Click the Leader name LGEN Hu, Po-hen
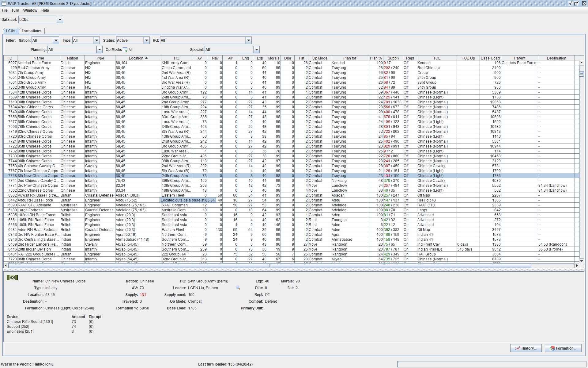The image size is (588, 368). (x=203, y=288)
